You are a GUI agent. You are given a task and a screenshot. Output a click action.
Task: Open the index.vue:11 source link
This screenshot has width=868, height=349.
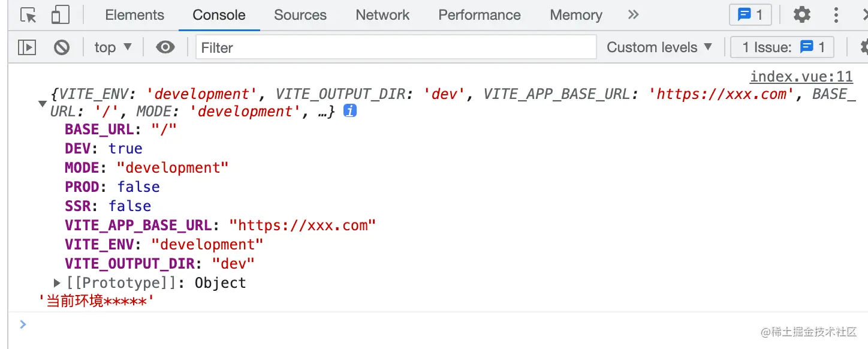point(801,76)
